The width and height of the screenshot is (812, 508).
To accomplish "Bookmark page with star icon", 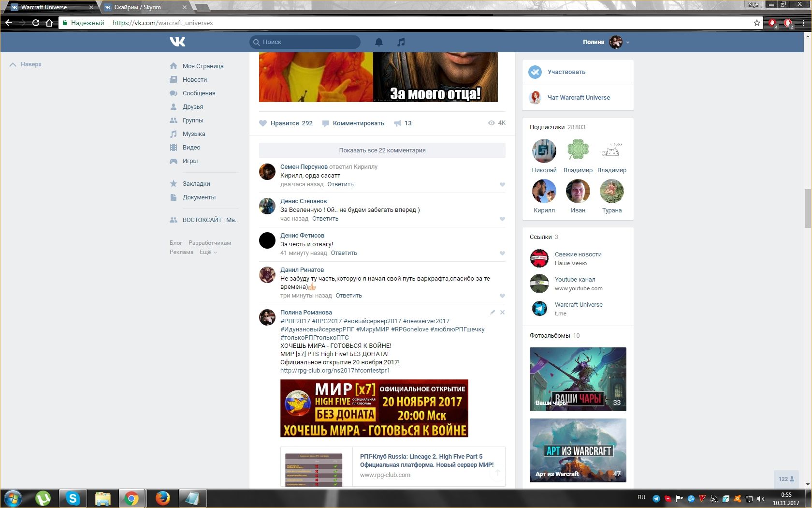I will [x=757, y=23].
